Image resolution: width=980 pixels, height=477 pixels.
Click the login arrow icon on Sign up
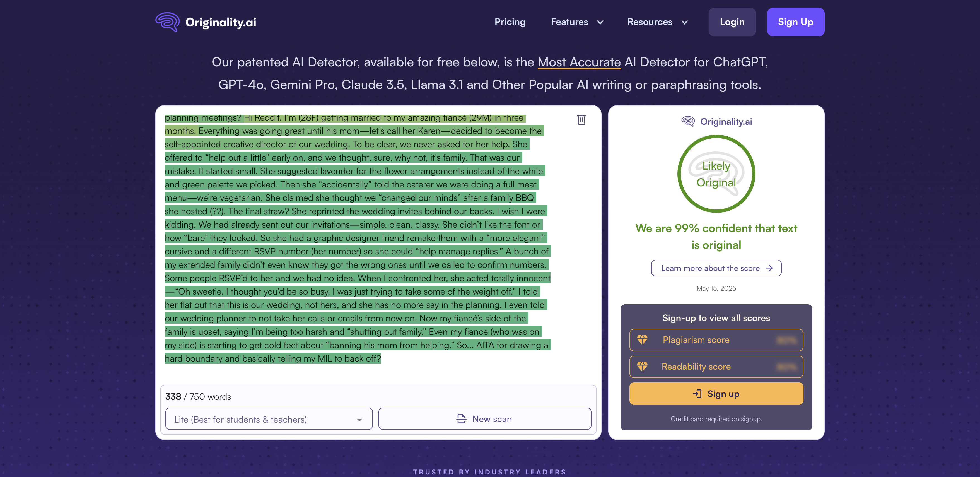(x=697, y=394)
